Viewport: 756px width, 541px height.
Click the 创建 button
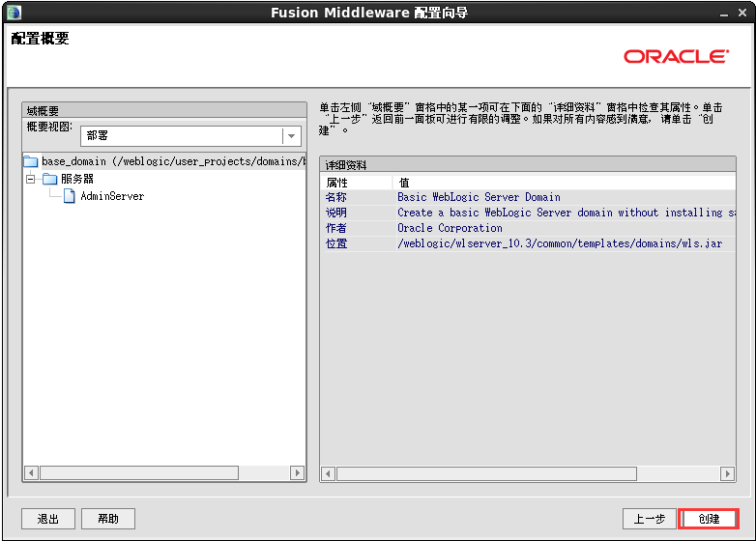tap(709, 519)
